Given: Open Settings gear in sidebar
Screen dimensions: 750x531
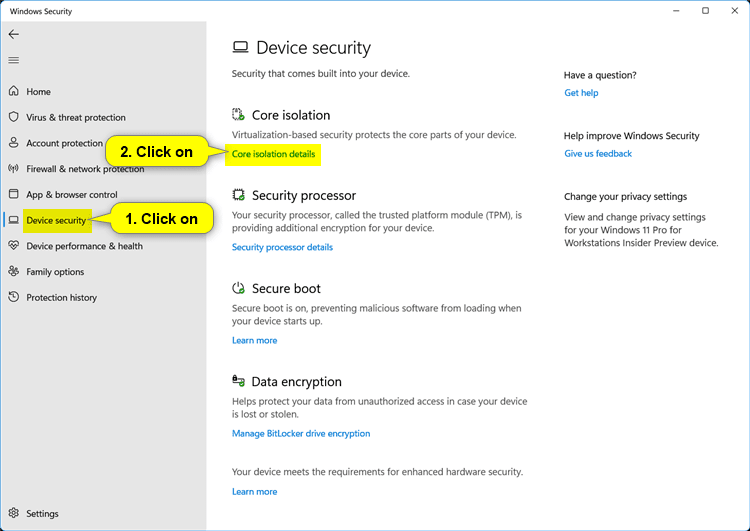Looking at the screenshot, I should click(14, 514).
